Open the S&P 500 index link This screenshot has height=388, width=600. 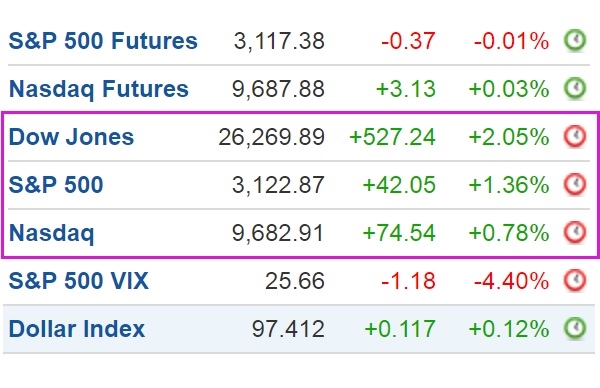[56, 184]
